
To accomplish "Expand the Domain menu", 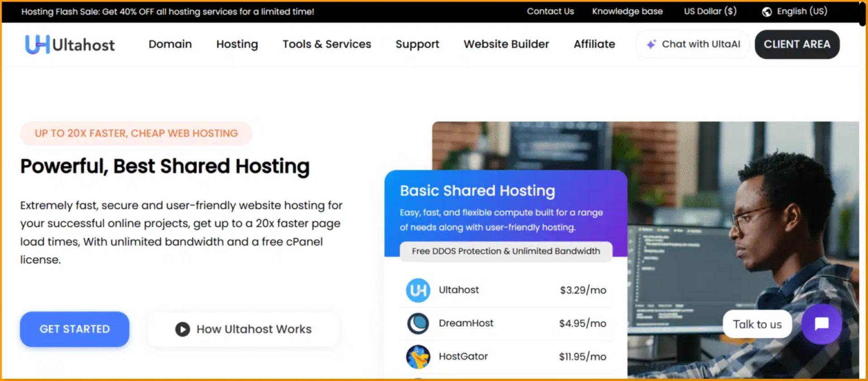I will pos(170,44).
